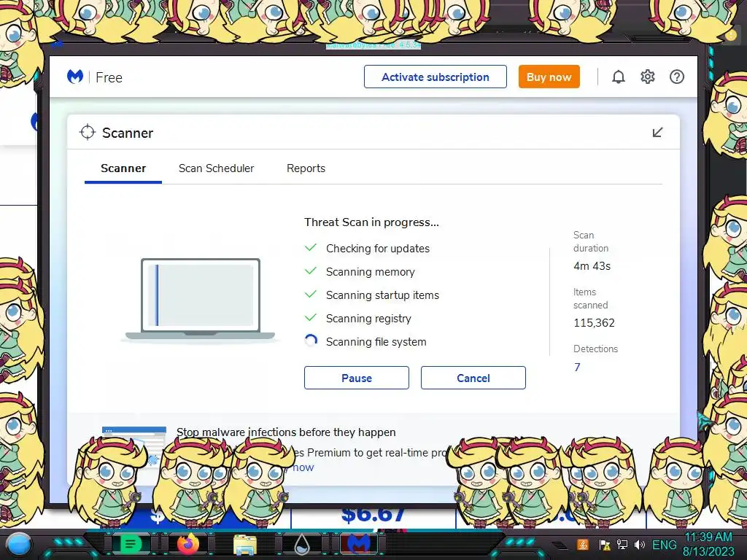Click the checkmark beside Checking for updates
Viewport: 747px width, 560px height.
(311, 248)
